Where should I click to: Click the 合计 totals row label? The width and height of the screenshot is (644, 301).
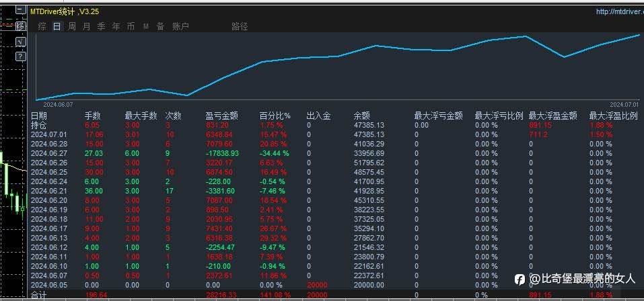[39, 295]
